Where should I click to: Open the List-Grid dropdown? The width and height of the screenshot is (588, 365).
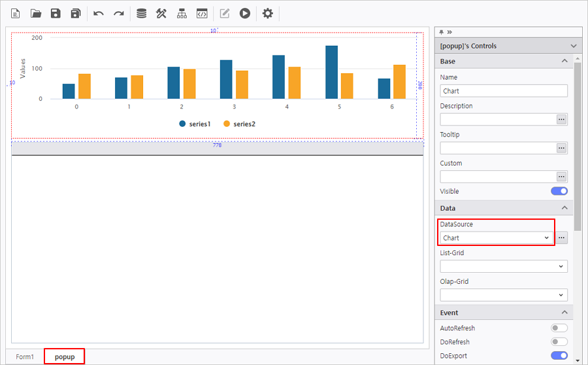(503, 266)
